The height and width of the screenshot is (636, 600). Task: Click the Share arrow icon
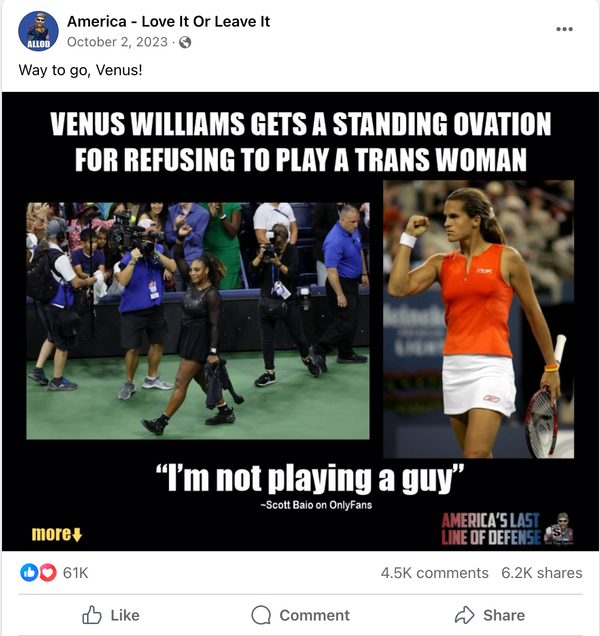(x=465, y=615)
